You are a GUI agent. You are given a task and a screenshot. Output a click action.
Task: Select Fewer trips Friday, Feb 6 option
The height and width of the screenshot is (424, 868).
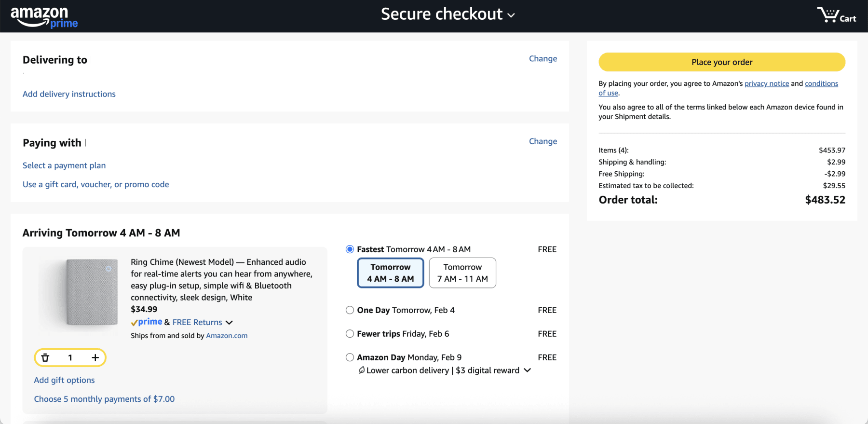click(x=350, y=334)
